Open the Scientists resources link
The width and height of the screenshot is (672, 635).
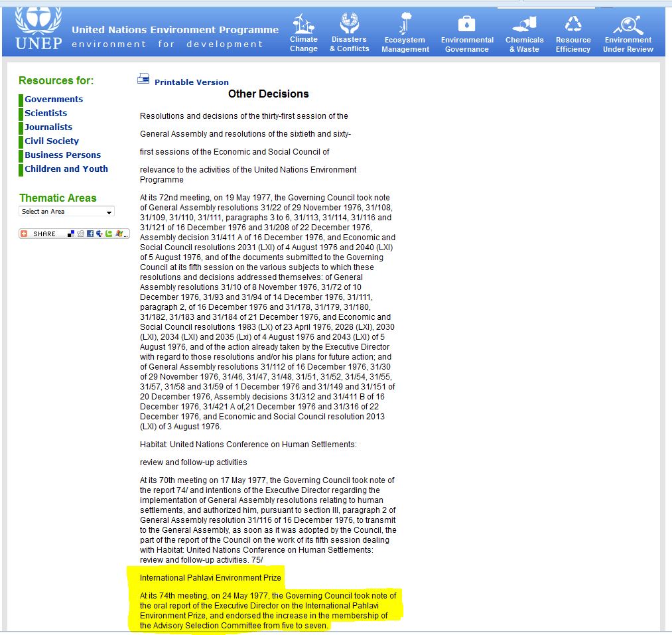click(x=46, y=113)
